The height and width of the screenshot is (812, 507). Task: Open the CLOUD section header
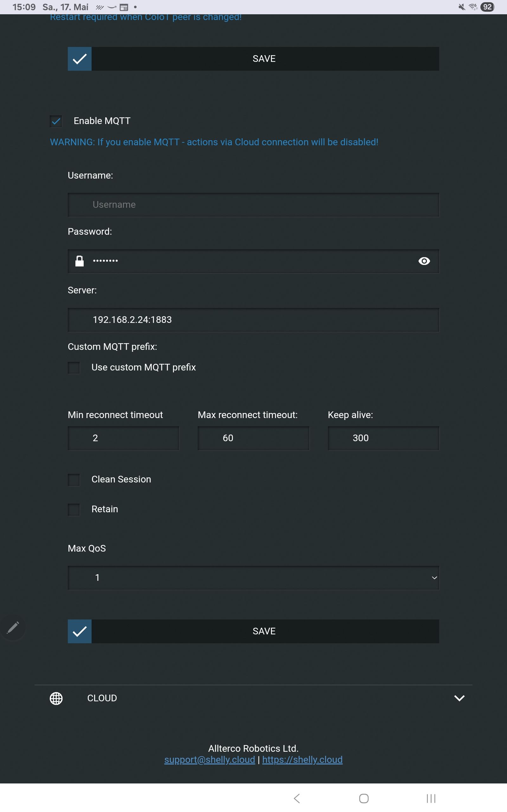(102, 698)
